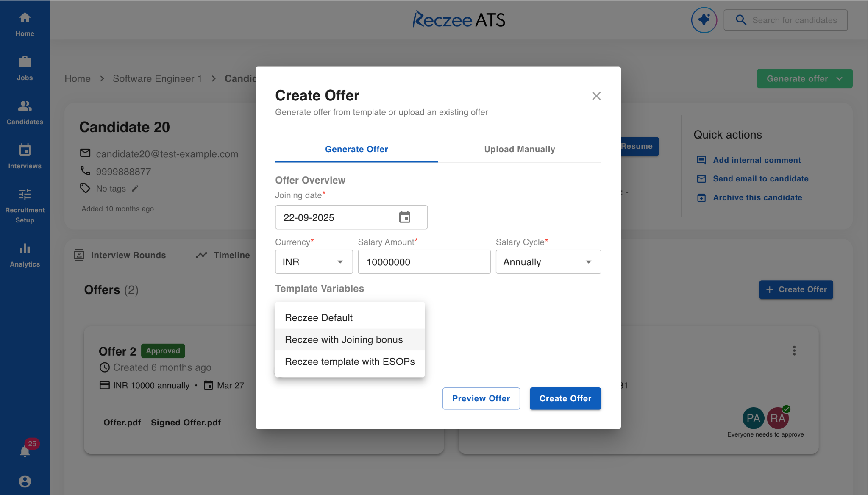Open Candidates section in sidebar

pyautogui.click(x=25, y=112)
